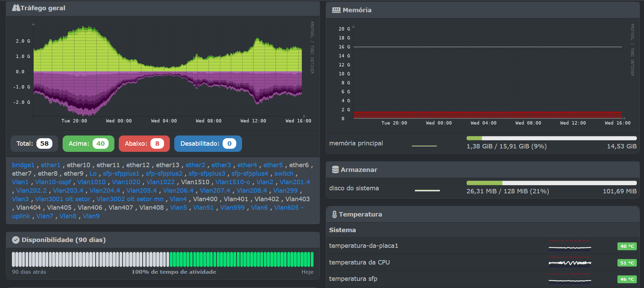The height and width of the screenshot is (288, 644).
Task: Open the Vlan1 link
Action: pyautogui.click(x=20, y=182)
